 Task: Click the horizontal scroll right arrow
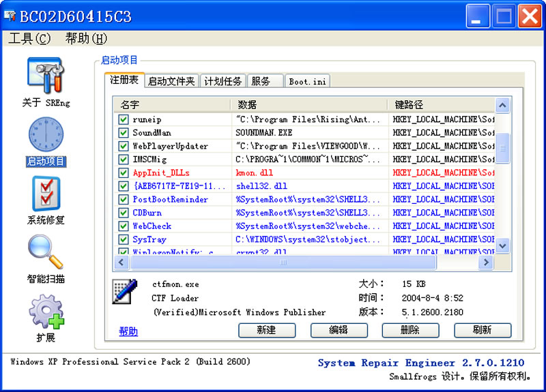(x=486, y=262)
